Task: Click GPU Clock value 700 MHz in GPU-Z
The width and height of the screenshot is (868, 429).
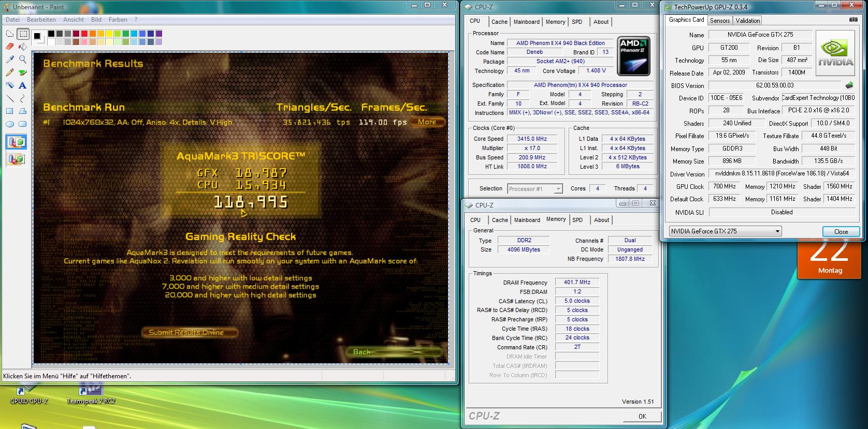Action: [x=724, y=186]
